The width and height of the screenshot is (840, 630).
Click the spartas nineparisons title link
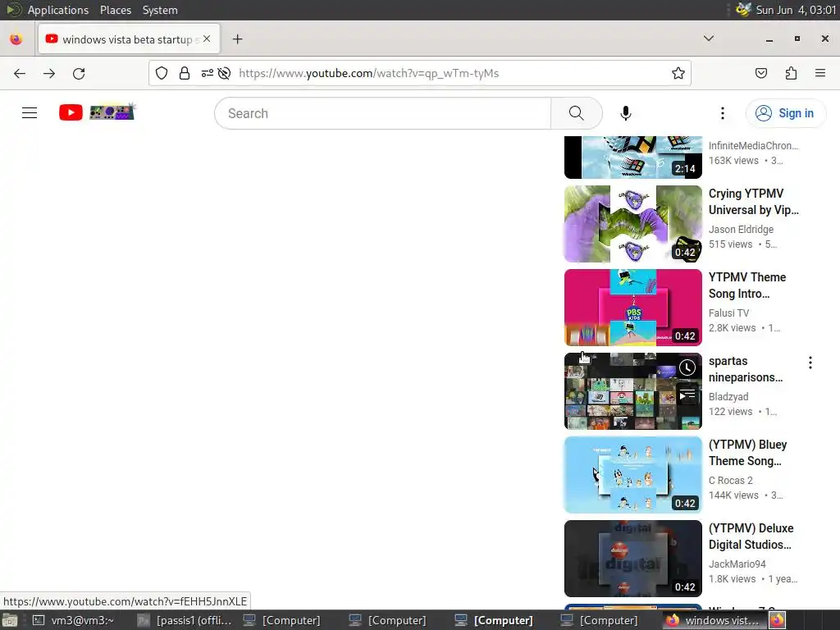coord(746,369)
